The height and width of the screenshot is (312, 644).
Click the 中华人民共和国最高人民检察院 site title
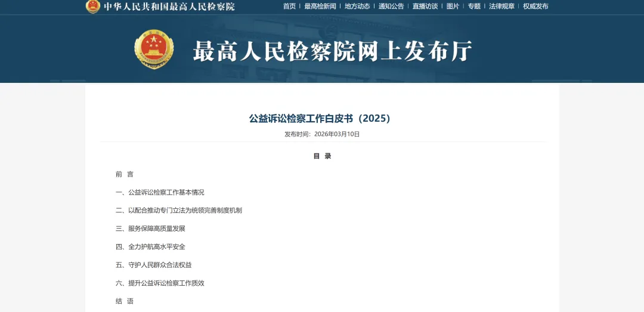click(169, 7)
